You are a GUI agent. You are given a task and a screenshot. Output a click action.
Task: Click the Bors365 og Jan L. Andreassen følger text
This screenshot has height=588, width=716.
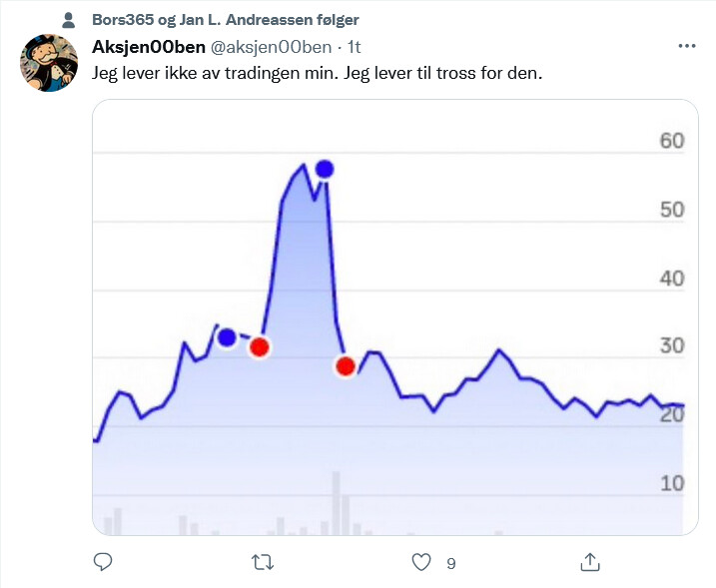tap(226, 20)
